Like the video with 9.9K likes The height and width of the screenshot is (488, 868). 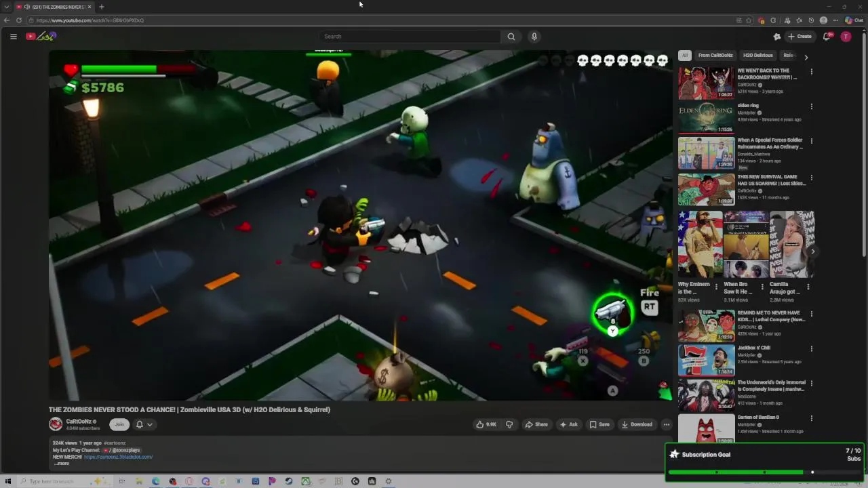pos(486,424)
